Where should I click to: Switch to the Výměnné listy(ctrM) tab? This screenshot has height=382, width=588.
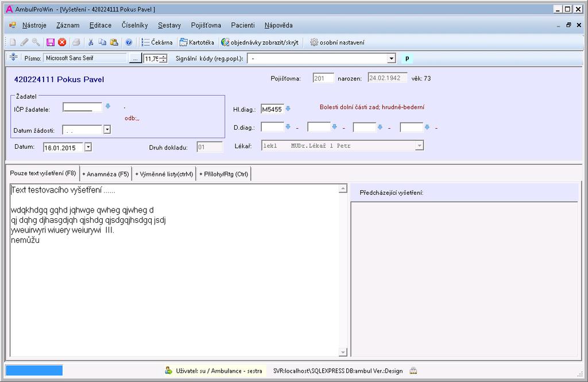pos(164,174)
